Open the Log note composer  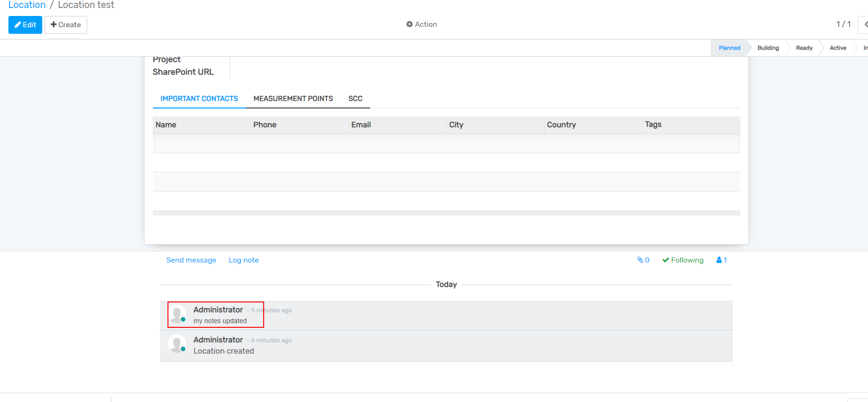tap(244, 260)
